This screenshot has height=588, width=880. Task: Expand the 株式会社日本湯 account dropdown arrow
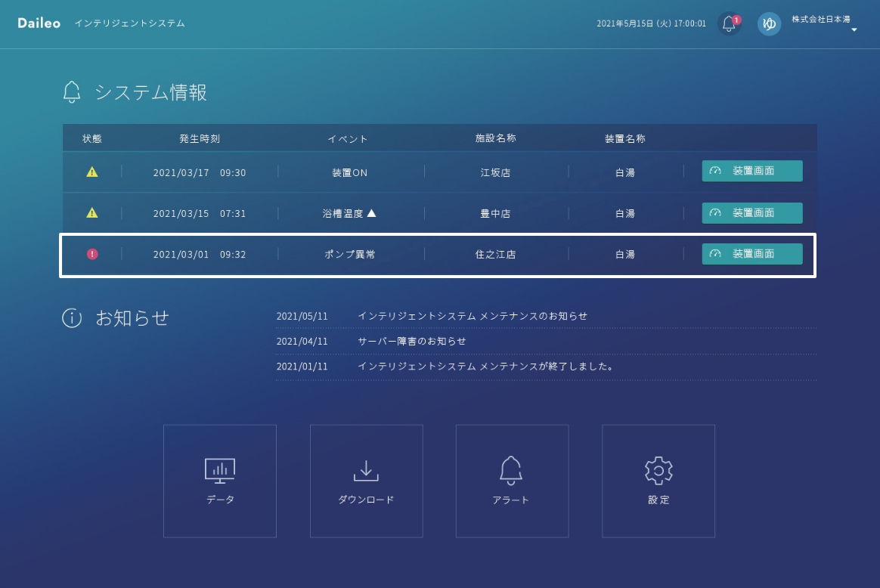tap(854, 30)
